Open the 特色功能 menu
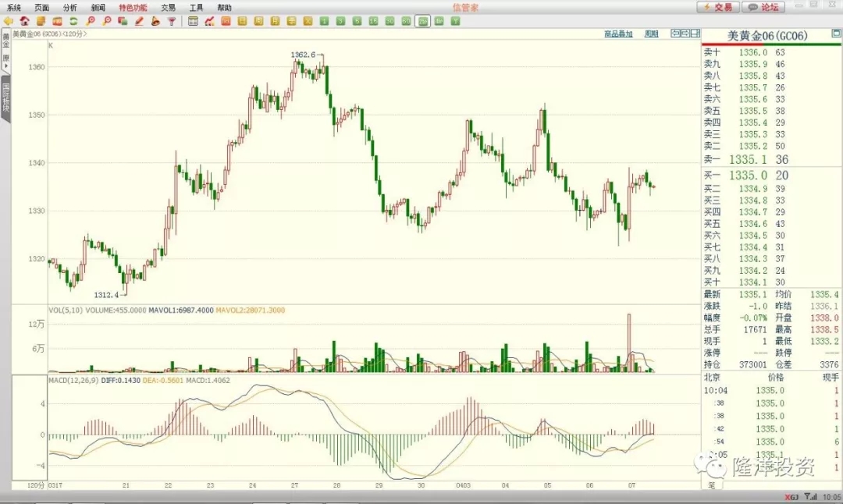843x504 pixels. pos(133,8)
